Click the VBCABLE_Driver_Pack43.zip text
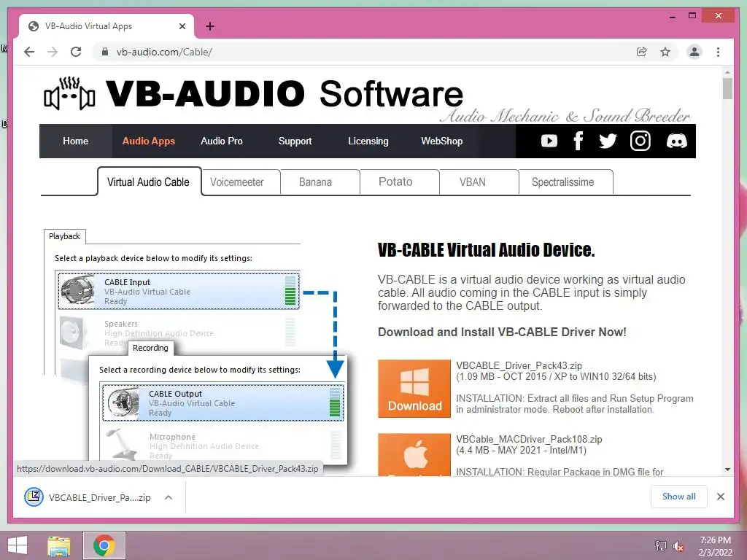This screenshot has height=560, width=747. pos(519,366)
